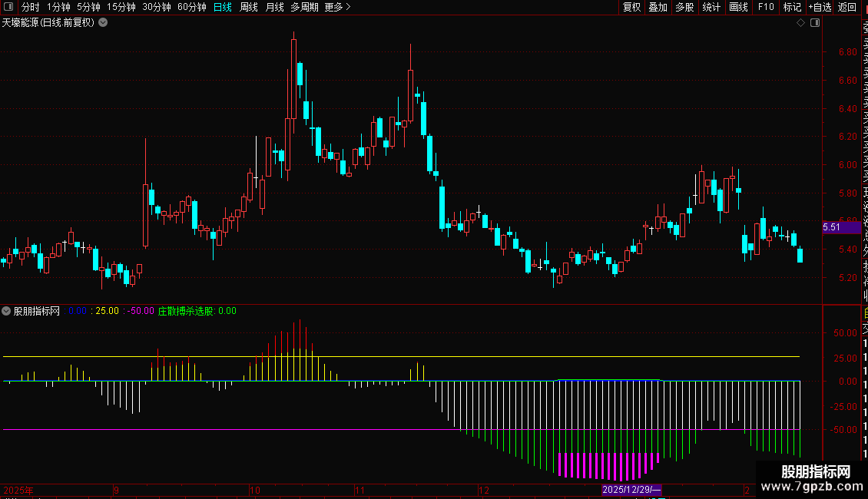This screenshot has width=868, height=499.
Task: Click the 2025年 label on date axis
Action: click(18, 490)
